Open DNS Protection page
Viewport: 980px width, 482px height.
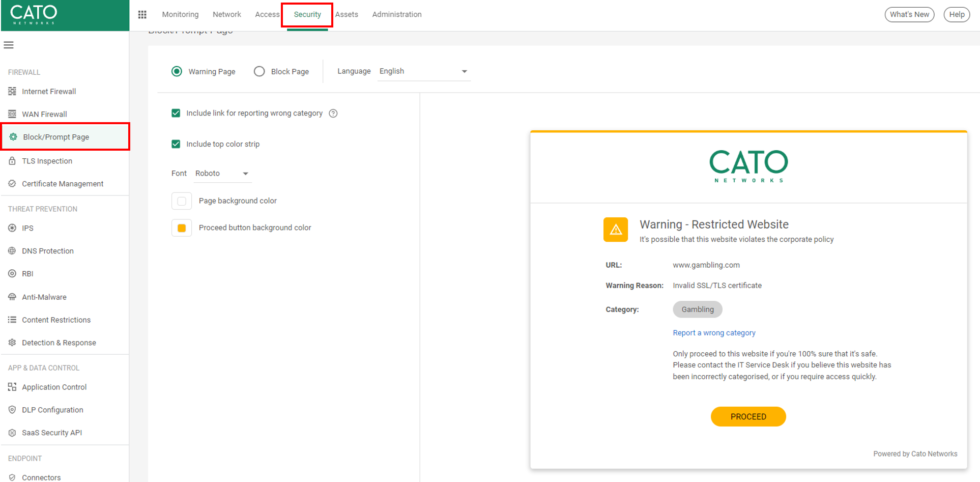[x=48, y=251]
